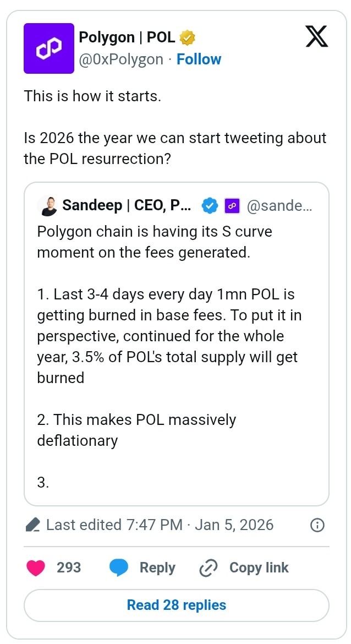Open the @0xPolygon handle link
The height and width of the screenshot is (644, 351).
point(121,59)
